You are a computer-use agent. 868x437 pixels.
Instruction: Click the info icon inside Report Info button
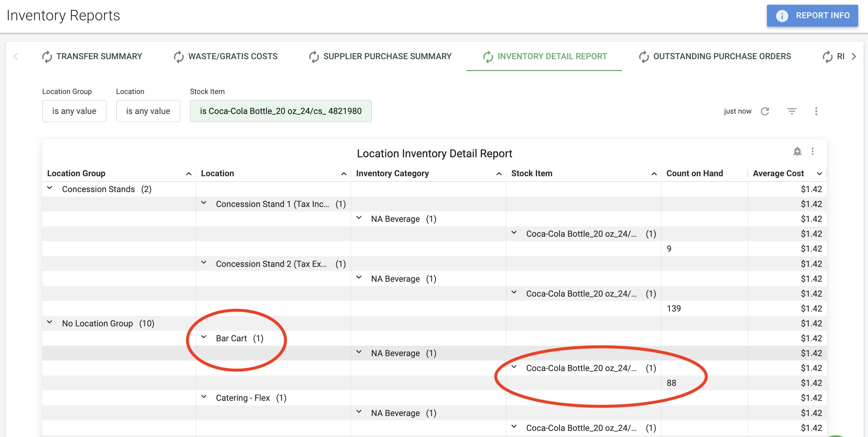[x=782, y=16]
